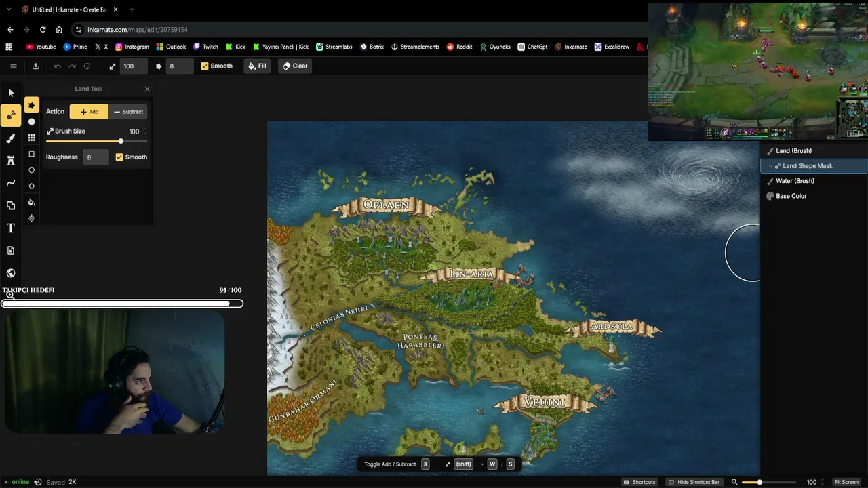Viewport: 868px width, 488px height.
Task: Open the ChatGpt bookmark
Action: tap(532, 47)
